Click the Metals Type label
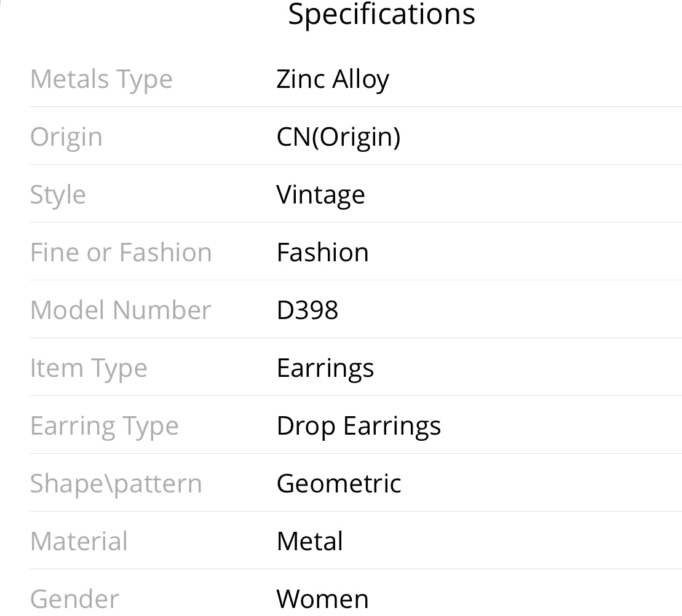Image resolution: width=682 pixels, height=616 pixels. [x=101, y=81]
